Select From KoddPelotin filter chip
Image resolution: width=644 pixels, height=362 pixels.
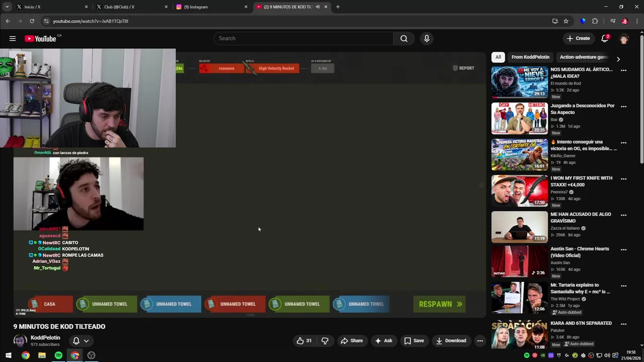[x=530, y=57]
